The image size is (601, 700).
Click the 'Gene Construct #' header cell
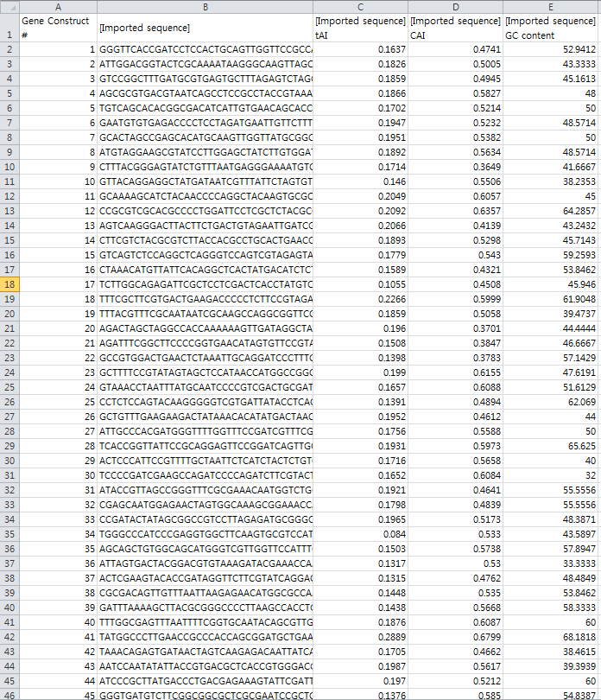(x=58, y=28)
